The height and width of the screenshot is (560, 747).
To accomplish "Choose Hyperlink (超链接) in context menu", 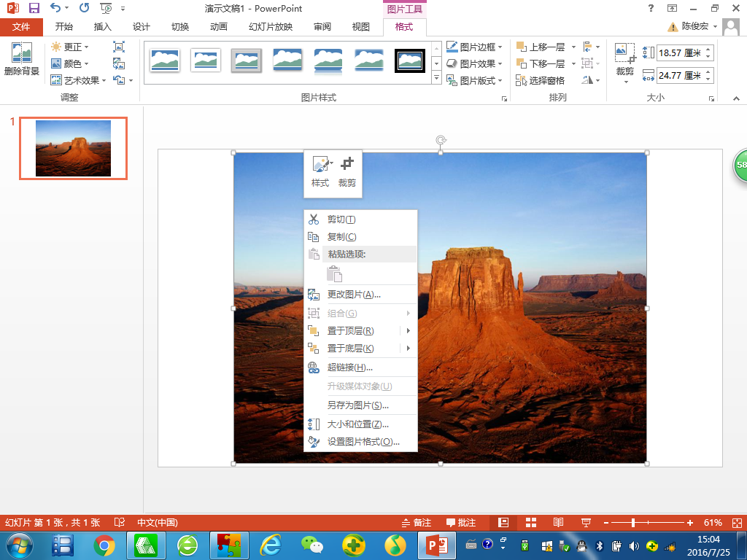I will point(360,367).
